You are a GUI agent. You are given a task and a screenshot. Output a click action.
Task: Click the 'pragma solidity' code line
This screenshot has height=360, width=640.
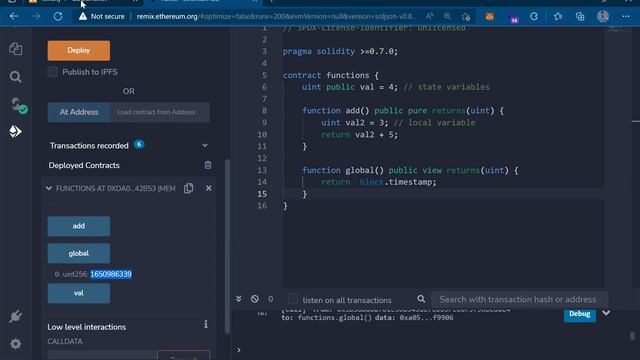pyautogui.click(x=340, y=51)
